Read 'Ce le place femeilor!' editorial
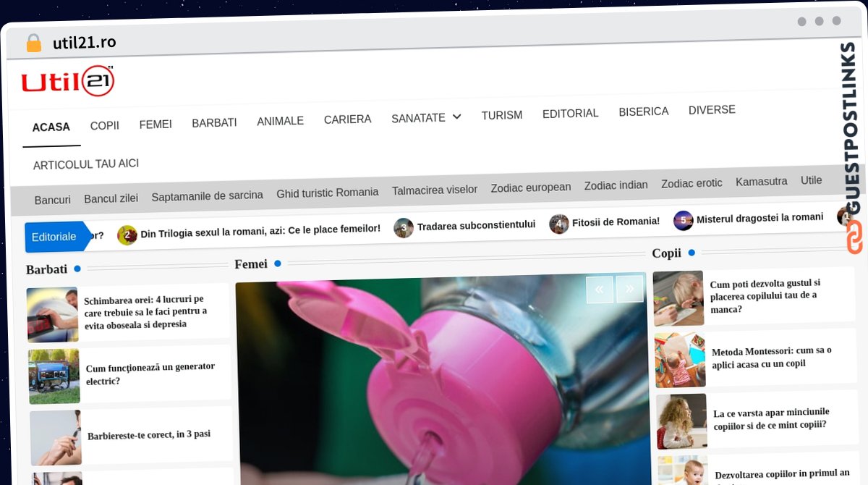The width and height of the screenshot is (868, 485). (x=260, y=229)
